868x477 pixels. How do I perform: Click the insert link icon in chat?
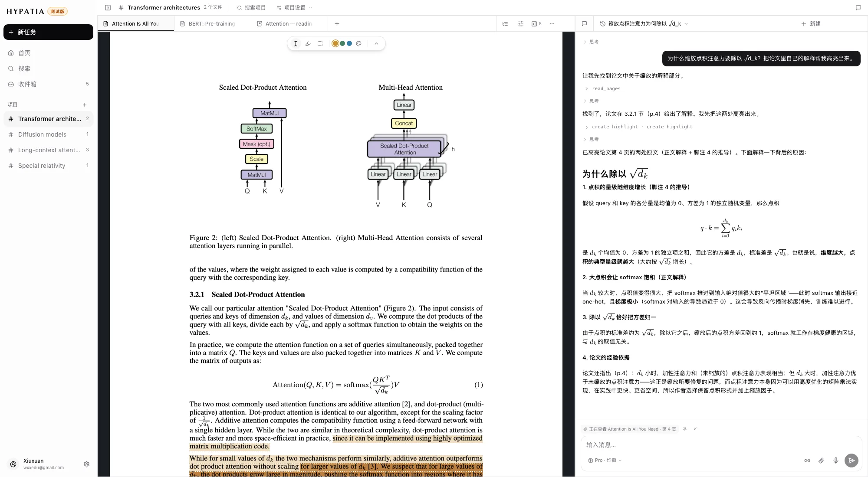[x=807, y=461]
